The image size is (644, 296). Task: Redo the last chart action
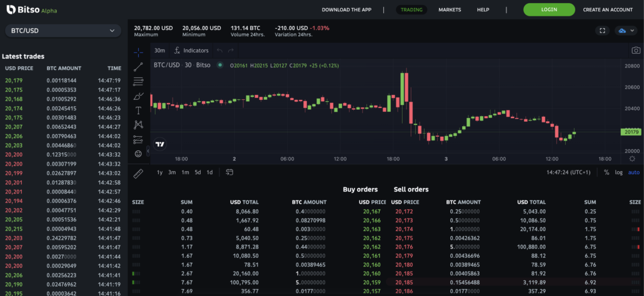(x=231, y=51)
